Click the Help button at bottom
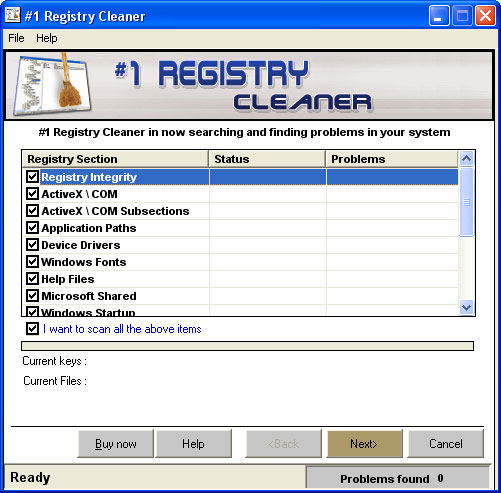This screenshot has height=493, width=501. [x=194, y=444]
